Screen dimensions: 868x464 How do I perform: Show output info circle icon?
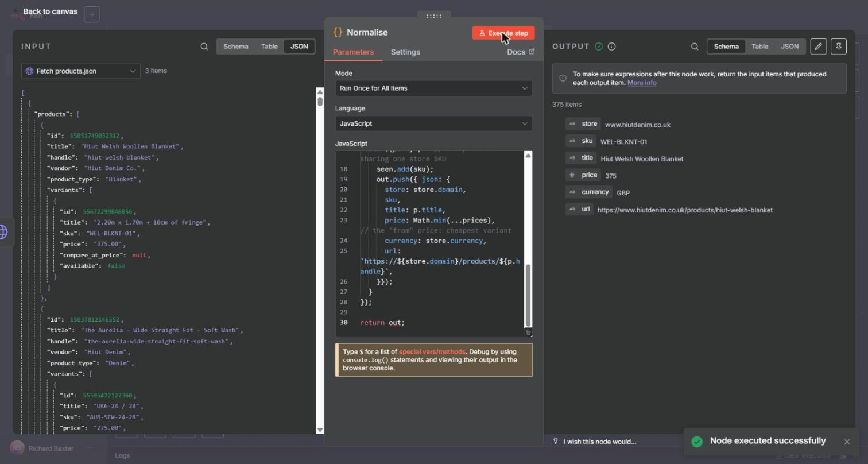(x=612, y=47)
